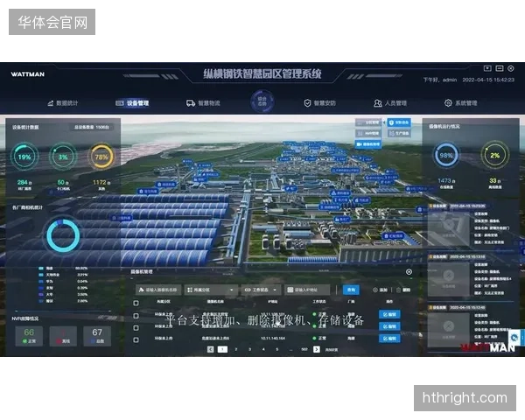Tick the checkbox of the first camera row
Screen dimensions: 525x420
point(136,316)
